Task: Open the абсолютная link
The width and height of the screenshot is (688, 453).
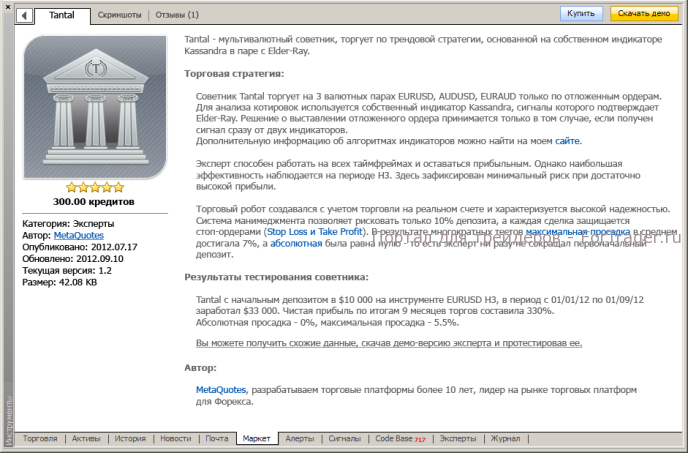Action: pos(296,243)
